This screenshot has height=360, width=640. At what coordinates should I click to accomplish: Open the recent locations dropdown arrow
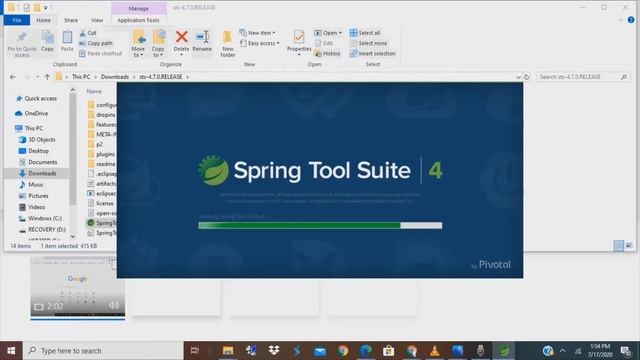point(37,77)
